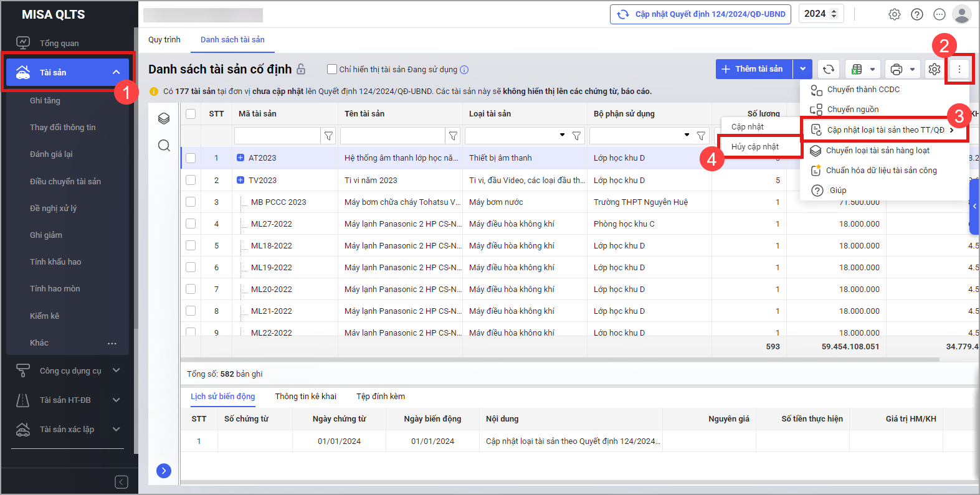Click Cập nhật Quyết định 124/2024/QĐ-UBND button
Viewport: 980px width, 495px height.
click(x=700, y=14)
